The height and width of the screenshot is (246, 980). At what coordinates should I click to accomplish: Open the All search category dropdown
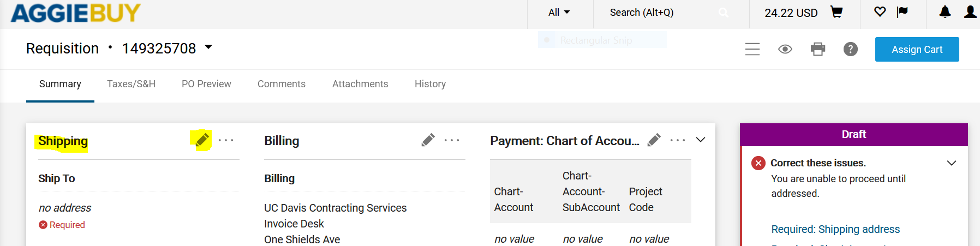[559, 12]
